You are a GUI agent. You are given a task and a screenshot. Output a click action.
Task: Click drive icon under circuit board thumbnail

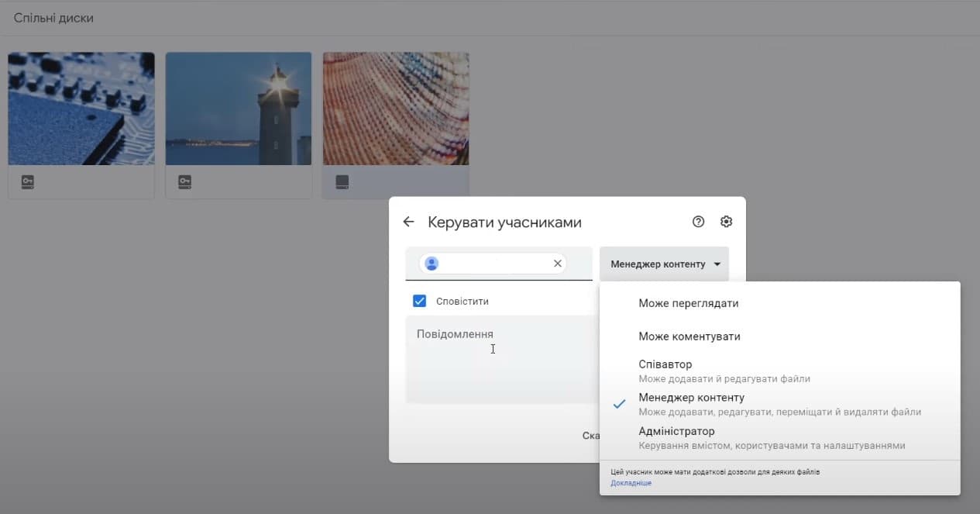coord(28,182)
